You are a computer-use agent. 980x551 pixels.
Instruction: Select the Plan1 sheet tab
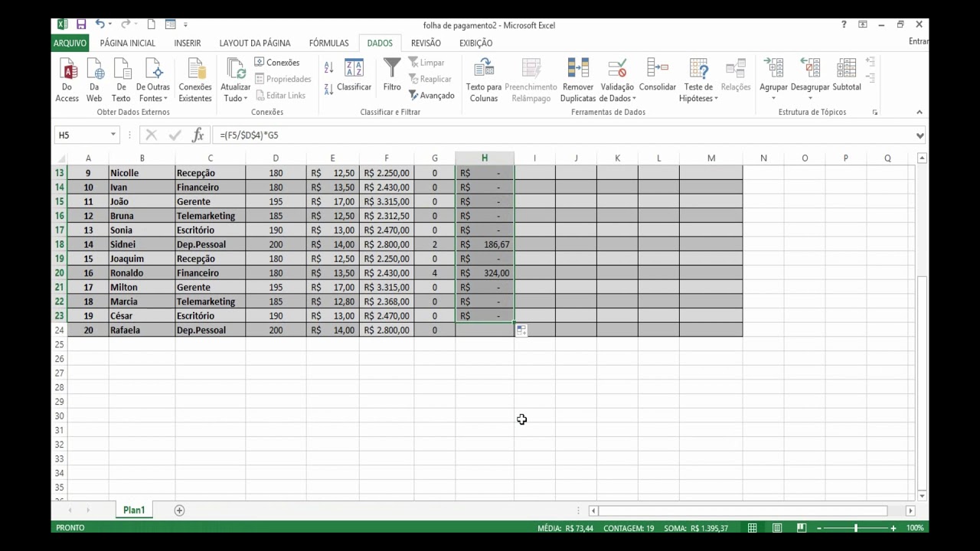tap(134, 510)
